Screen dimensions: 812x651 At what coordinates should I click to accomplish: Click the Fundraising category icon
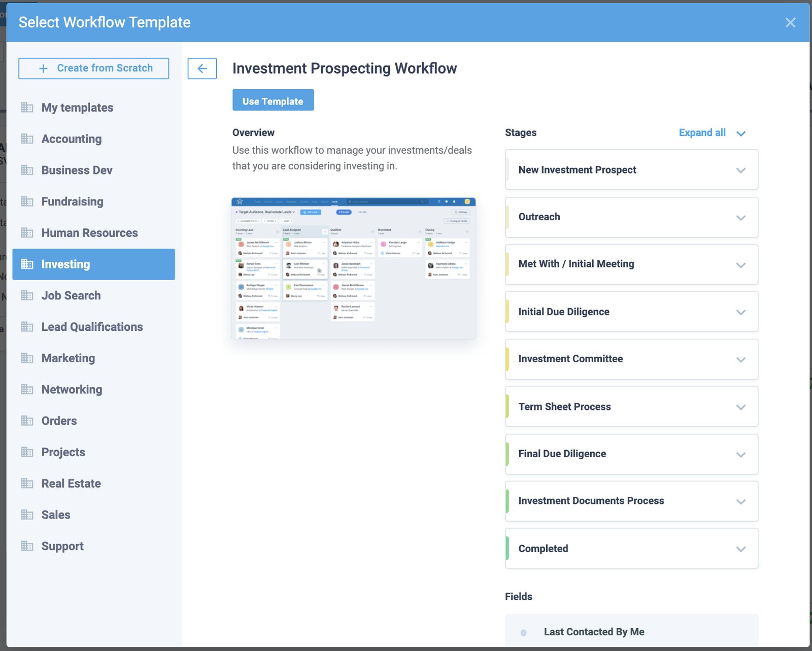[x=28, y=201]
